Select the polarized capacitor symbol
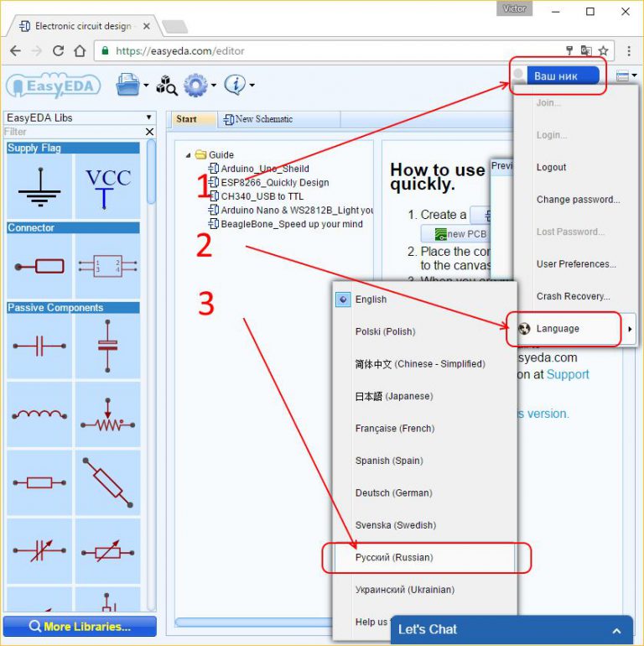Viewport: 644px width, 646px height. pyautogui.click(x=108, y=346)
